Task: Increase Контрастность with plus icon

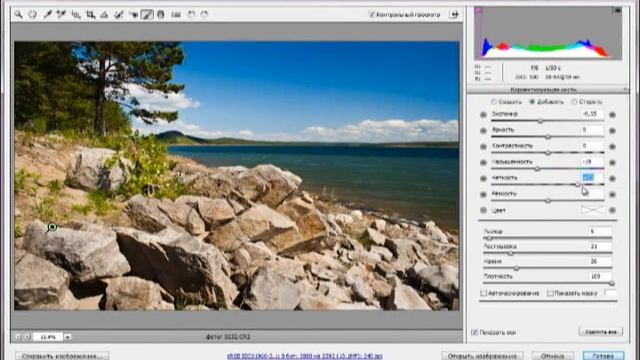Action: click(x=612, y=147)
